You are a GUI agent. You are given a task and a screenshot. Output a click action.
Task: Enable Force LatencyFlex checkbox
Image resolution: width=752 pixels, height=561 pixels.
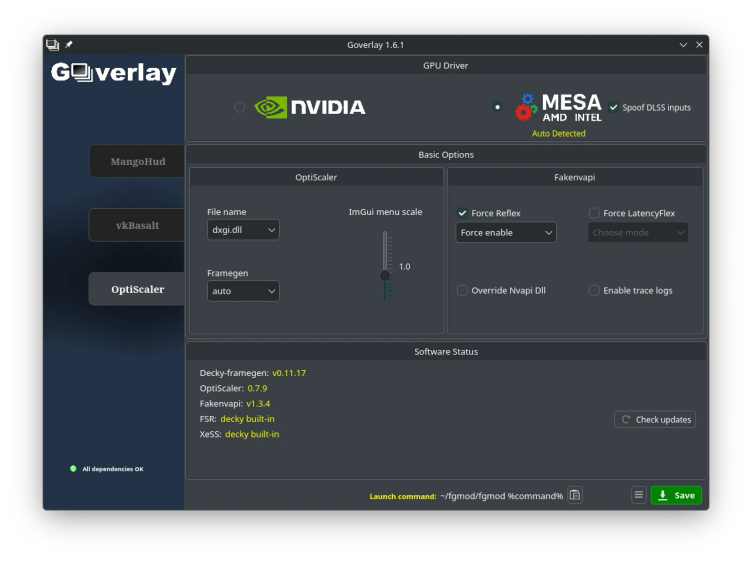(594, 213)
